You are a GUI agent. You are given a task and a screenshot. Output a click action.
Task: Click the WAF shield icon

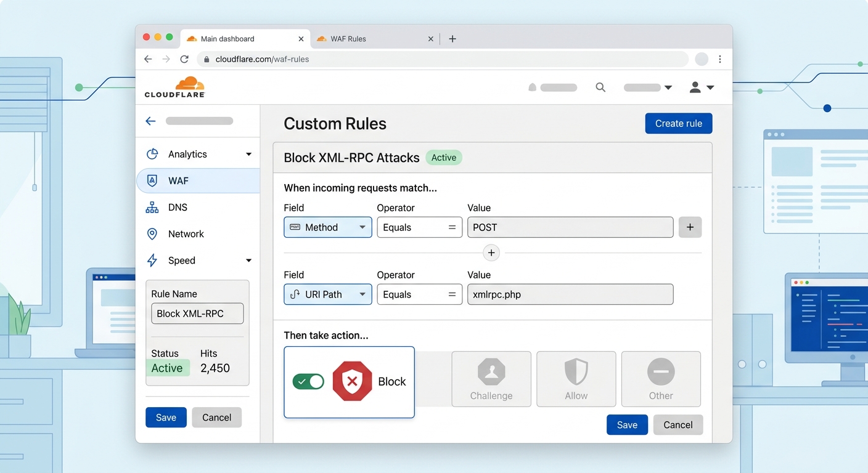click(152, 180)
